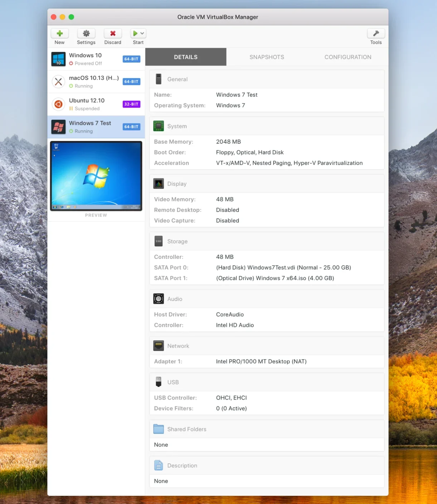Select the macOS 10.13 VM icon
Image resolution: width=437 pixels, height=504 pixels.
[x=58, y=82]
